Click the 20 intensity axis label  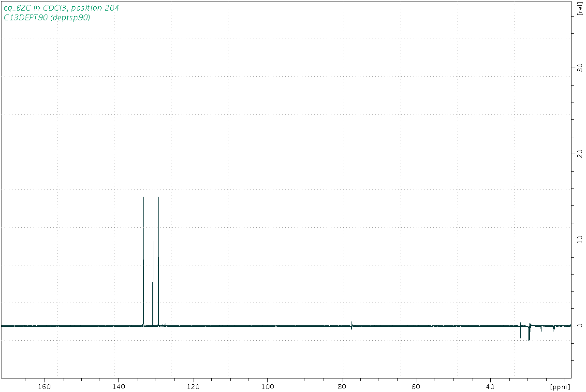point(579,154)
